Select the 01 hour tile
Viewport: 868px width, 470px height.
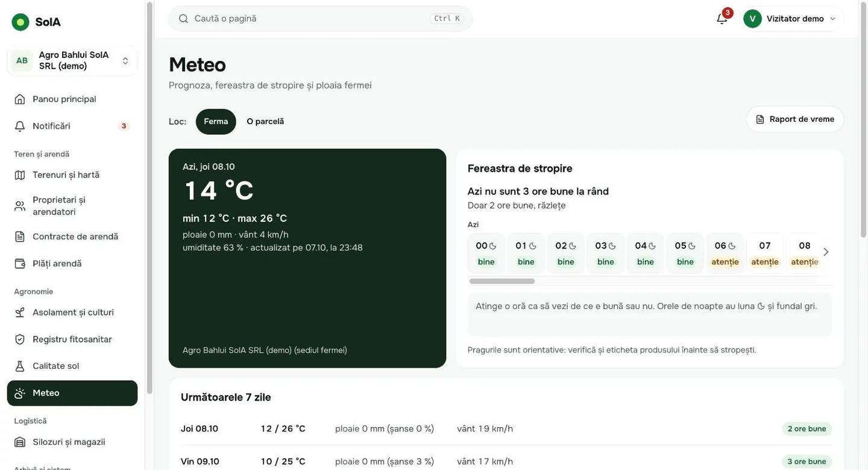pos(526,253)
